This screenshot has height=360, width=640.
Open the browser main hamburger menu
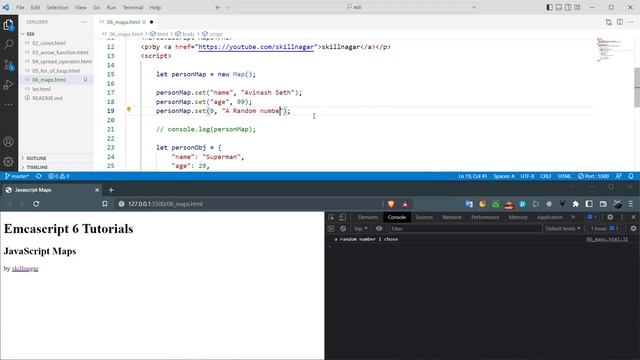pyautogui.click(x=631, y=204)
